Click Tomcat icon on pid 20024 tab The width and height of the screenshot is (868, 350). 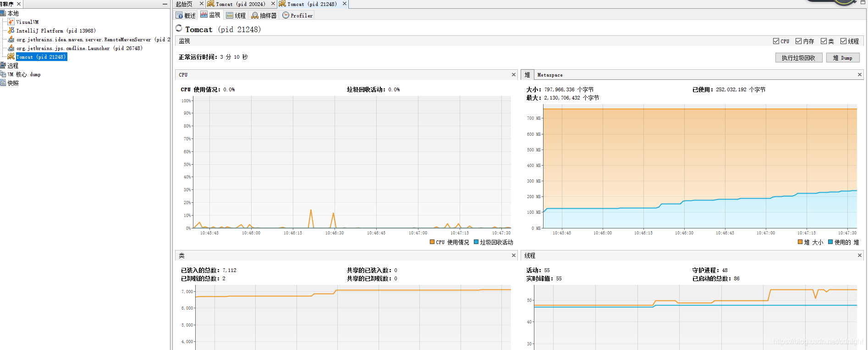211,4
